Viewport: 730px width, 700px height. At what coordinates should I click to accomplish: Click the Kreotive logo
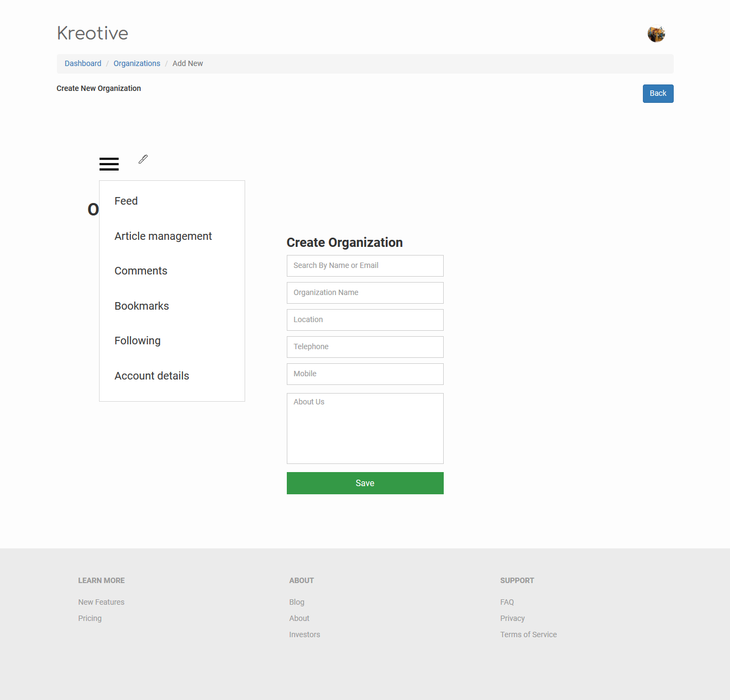pyautogui.click(x=93, y=34)
